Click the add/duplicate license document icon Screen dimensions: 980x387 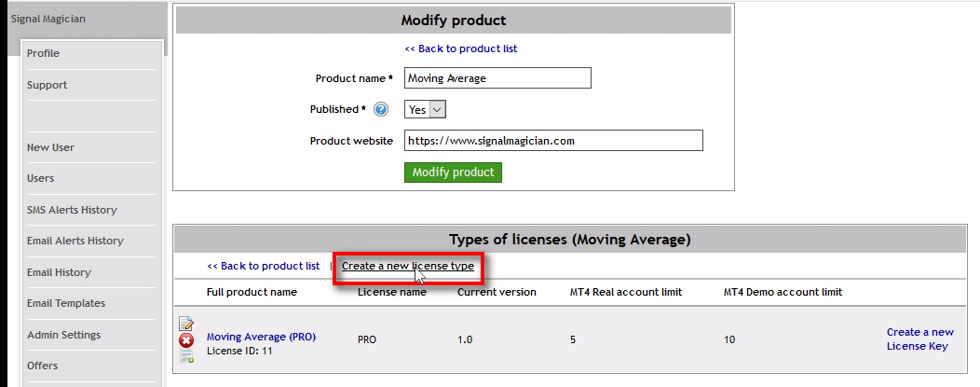point(186,355)
